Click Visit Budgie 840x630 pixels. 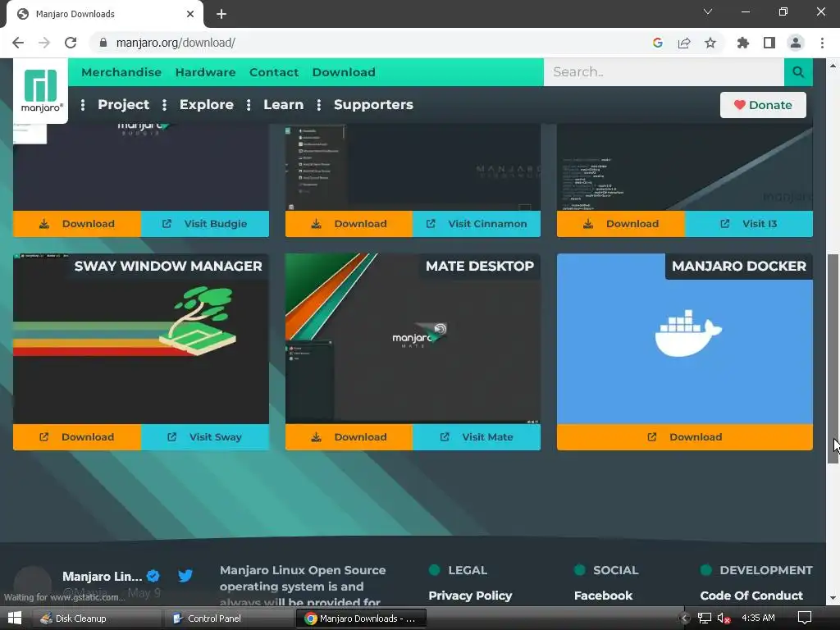click(x=205, y=224)
